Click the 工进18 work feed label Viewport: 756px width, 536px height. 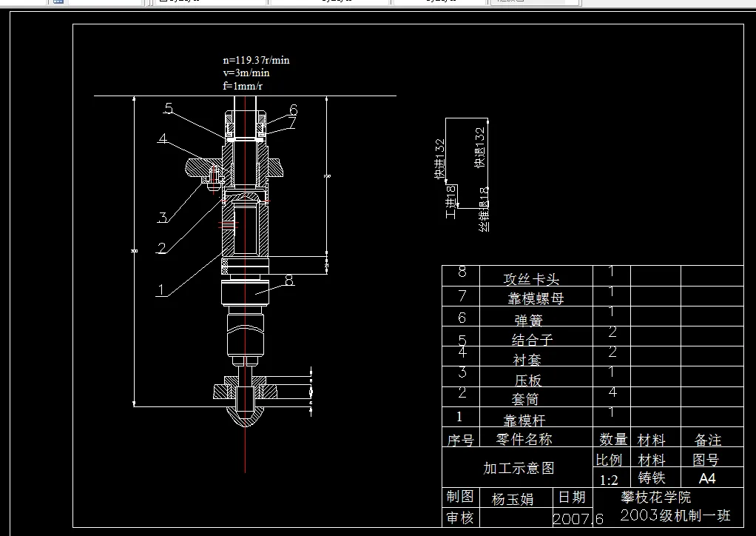point(450,201)
